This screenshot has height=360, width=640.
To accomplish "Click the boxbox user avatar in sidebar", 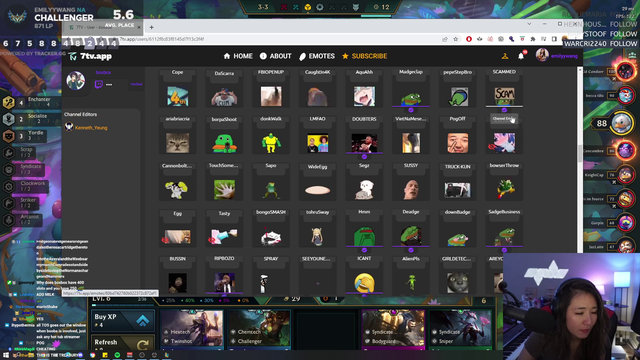I will pos(76,80).
